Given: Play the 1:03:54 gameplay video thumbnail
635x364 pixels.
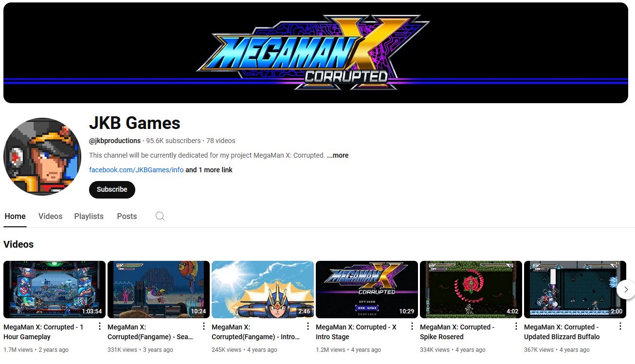Looking at the screenshot, I should click(54, 290).
